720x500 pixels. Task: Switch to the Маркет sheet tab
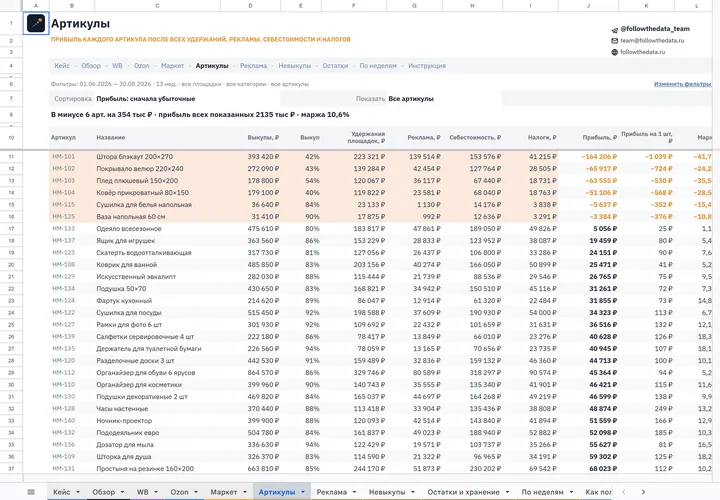tap(224, 492)
